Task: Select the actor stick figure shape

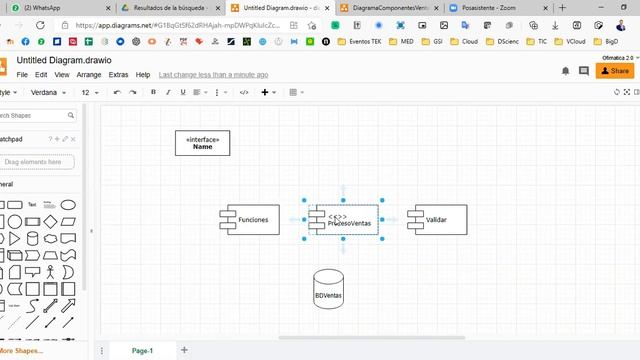Action: [50, 272]
